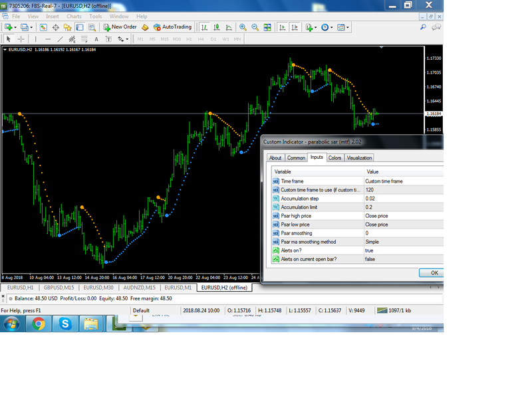Image resolution: width=532 pixels, height=398 pixels.
Task: Toggle the Navigator star-folder icon
Action: click(x=68, y=27)
